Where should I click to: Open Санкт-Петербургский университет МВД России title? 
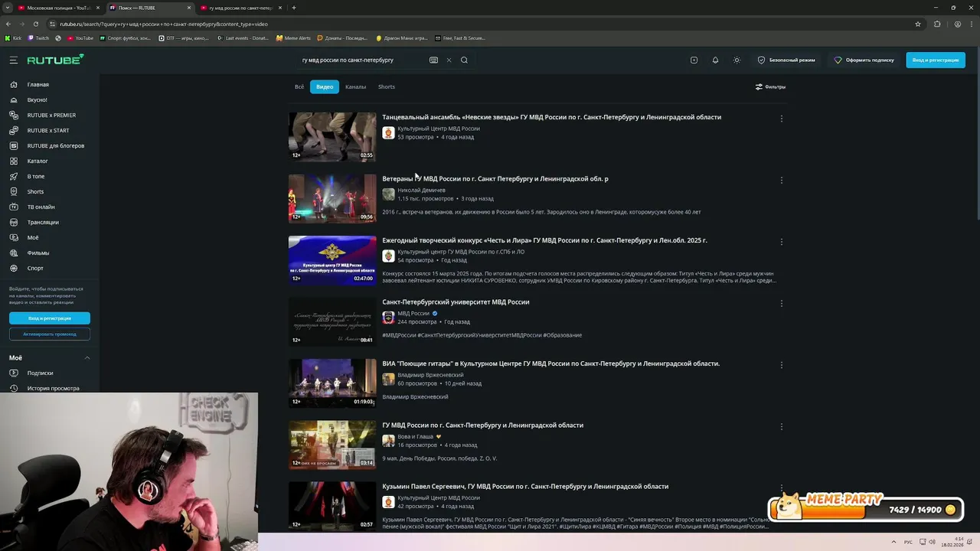[x=456, y=302]
